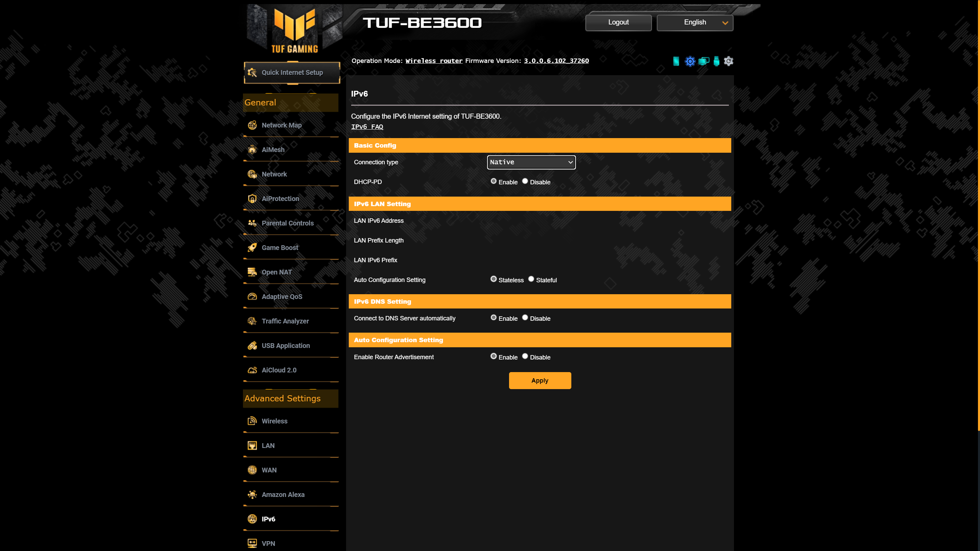
Task: Open Connection type dropdown
Action: click(531, 162)
